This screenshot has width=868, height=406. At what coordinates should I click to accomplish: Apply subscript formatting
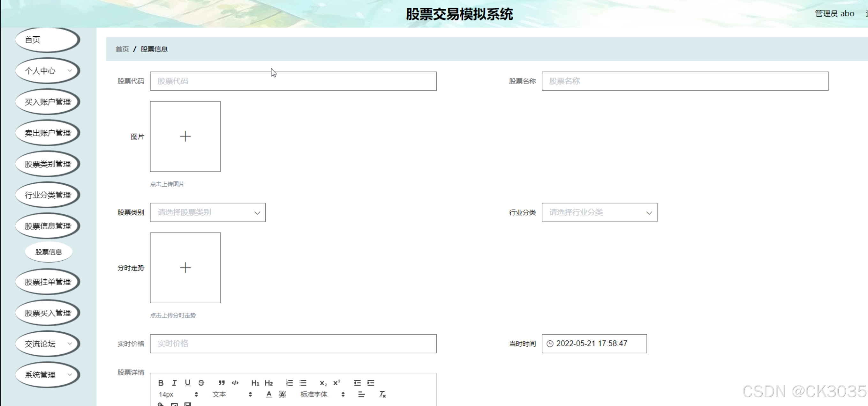[323, 383]
